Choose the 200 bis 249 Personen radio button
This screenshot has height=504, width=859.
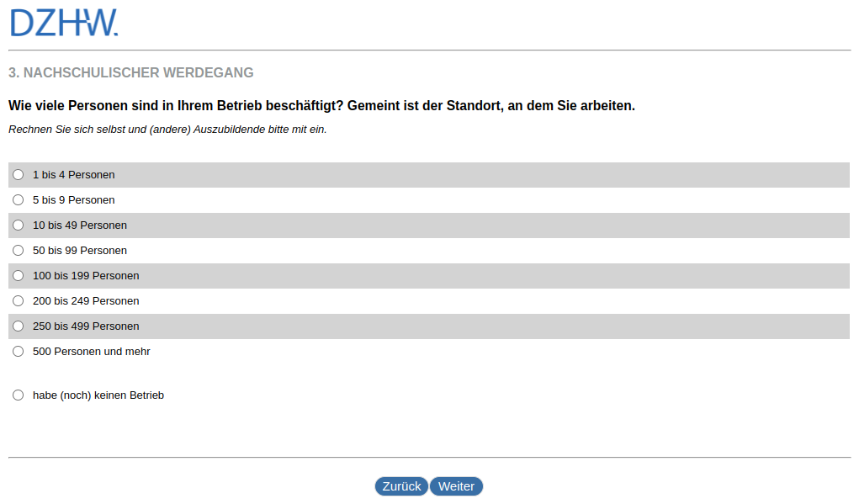coord(19,301)
